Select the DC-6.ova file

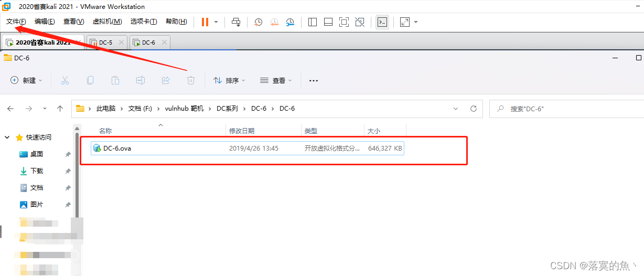pyautogui.click(x=247, y=148)
